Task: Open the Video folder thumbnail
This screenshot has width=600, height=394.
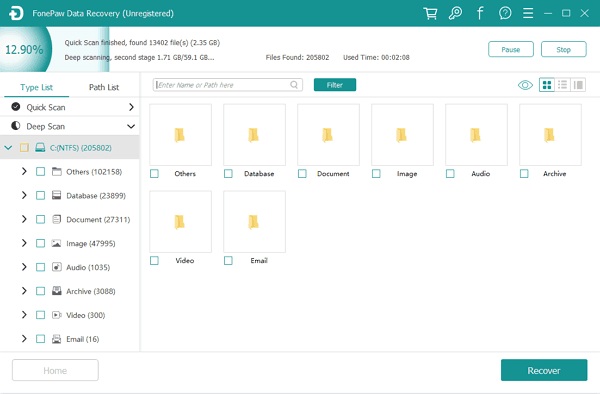Action: click(x=180, y=221)
